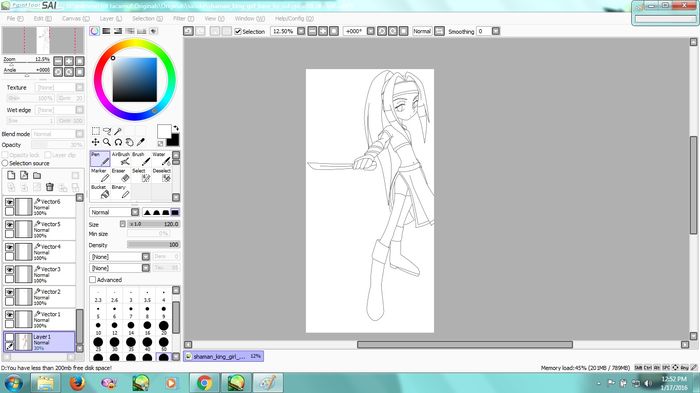Activate the move layer tool
This screenshot has height=393, width=700.
point(96,142)
